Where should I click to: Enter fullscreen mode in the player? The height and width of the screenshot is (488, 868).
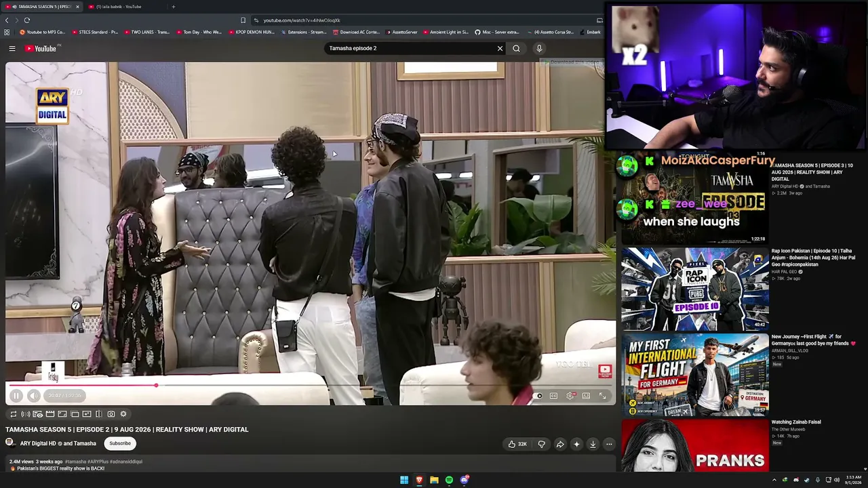(602, 396)
